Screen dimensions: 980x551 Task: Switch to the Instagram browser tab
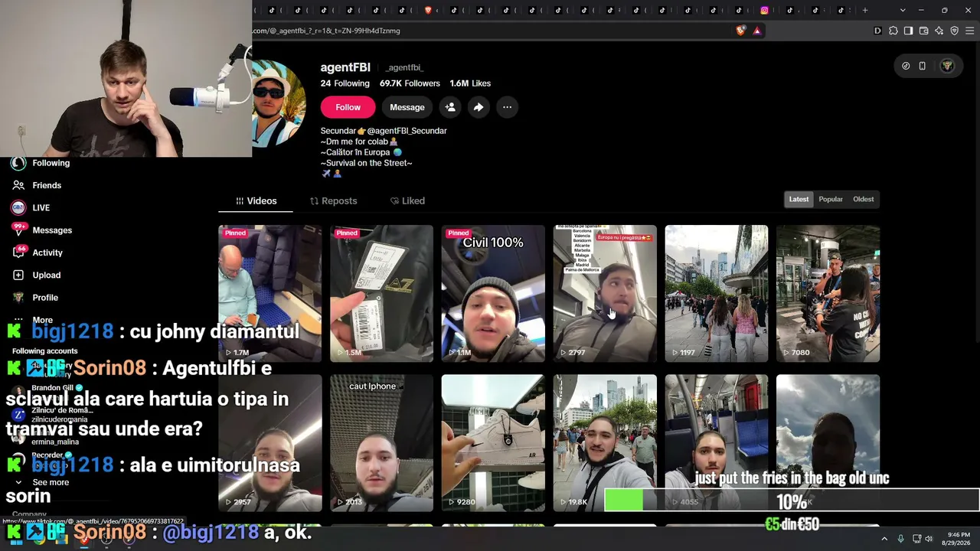point(764,10)
